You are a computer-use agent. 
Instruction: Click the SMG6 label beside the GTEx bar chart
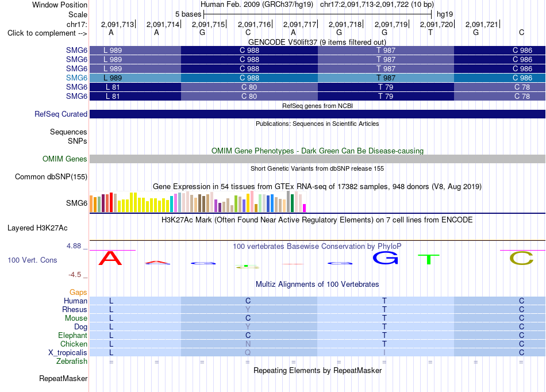[76, 203]
